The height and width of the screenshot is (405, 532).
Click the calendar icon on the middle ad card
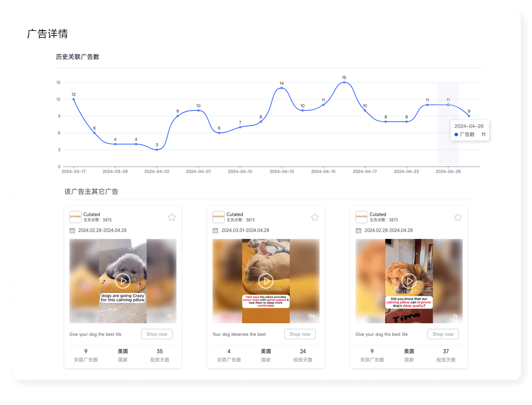pos(215,231)
